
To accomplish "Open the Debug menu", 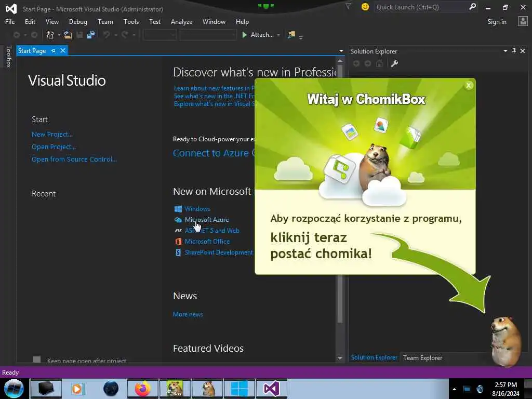I will click(78, 22).
